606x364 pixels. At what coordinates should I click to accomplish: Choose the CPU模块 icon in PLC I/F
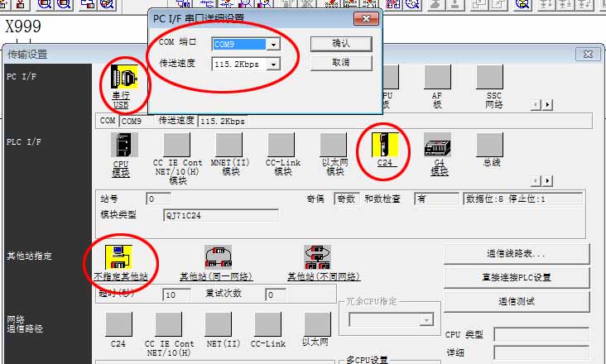coord(121,145)
